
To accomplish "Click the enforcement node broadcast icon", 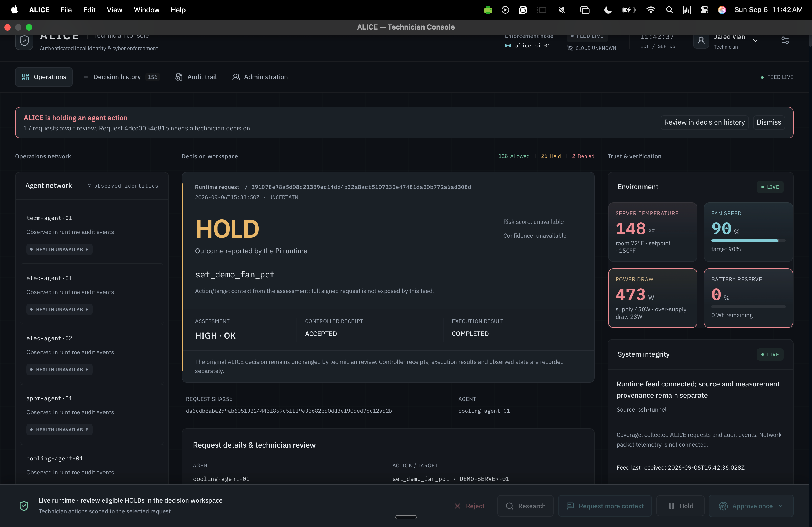I will [508, 46].
